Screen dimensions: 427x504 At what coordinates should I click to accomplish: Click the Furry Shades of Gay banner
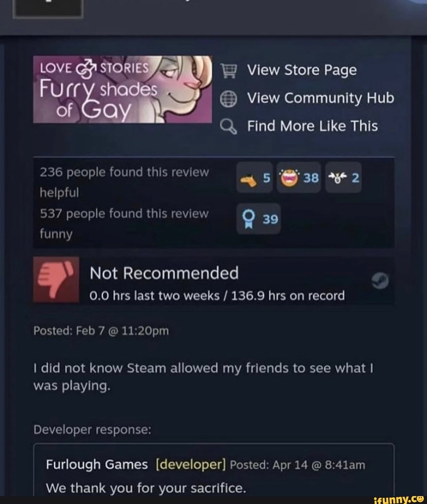[x=123, y=89]
